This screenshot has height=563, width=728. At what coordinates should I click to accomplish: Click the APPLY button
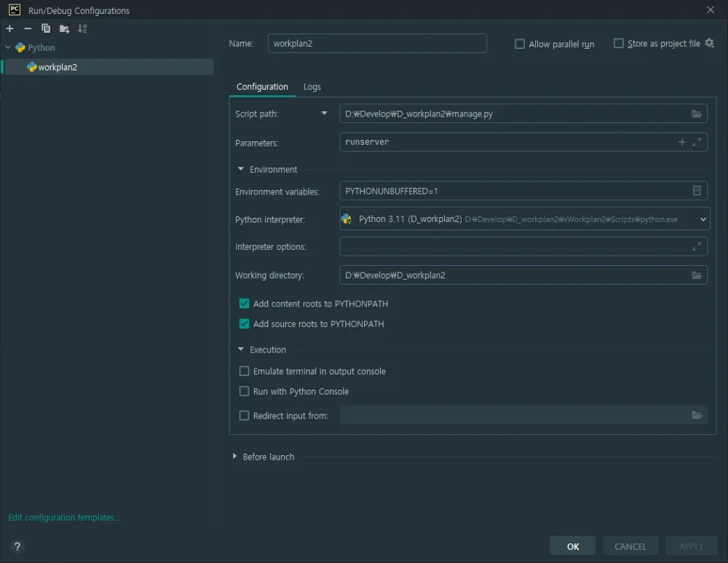pyautogui.click(x=691, y=546)
